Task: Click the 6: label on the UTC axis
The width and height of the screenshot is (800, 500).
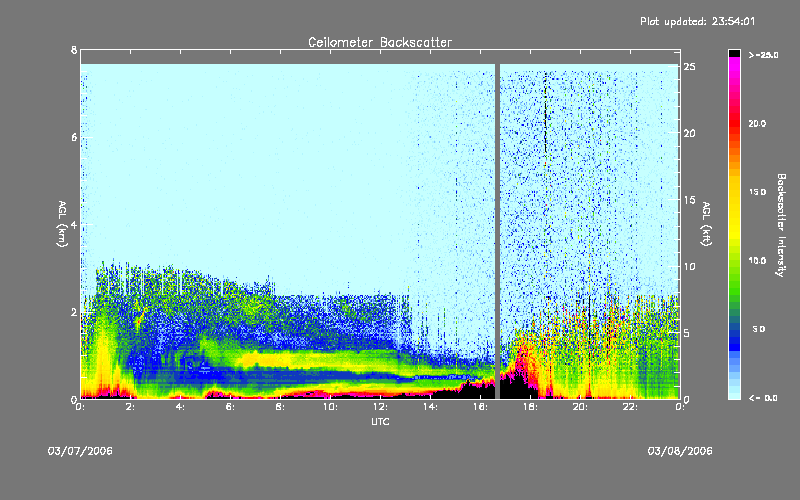Action: (230, 407)
